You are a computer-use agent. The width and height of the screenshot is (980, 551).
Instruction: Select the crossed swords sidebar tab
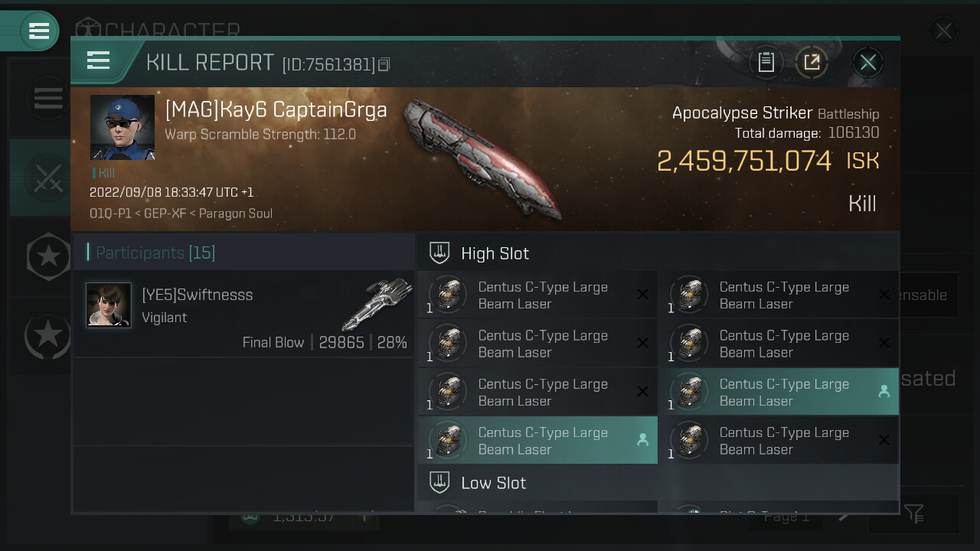coord(47,178)
